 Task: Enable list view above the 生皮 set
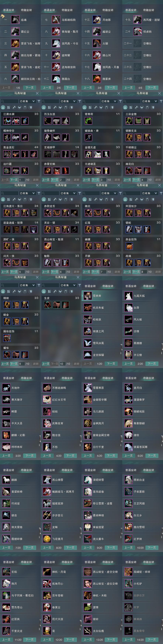pos(44,292)
